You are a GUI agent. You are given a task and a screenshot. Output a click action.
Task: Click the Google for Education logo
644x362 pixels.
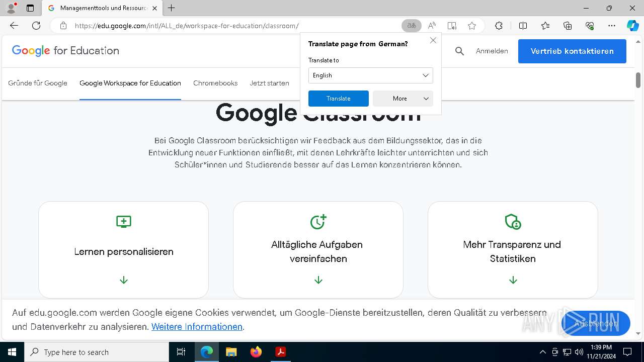click(x=65, y=50)
